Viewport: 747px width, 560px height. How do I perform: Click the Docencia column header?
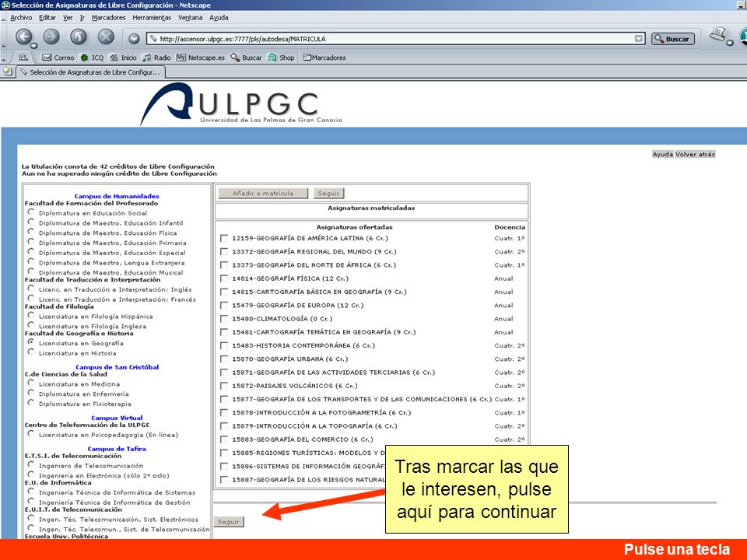[509, 227]
